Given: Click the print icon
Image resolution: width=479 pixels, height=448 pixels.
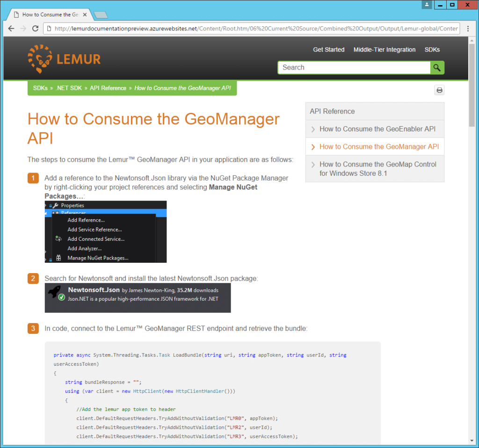Looking at the screenshot, I should (x=439, y=90).
